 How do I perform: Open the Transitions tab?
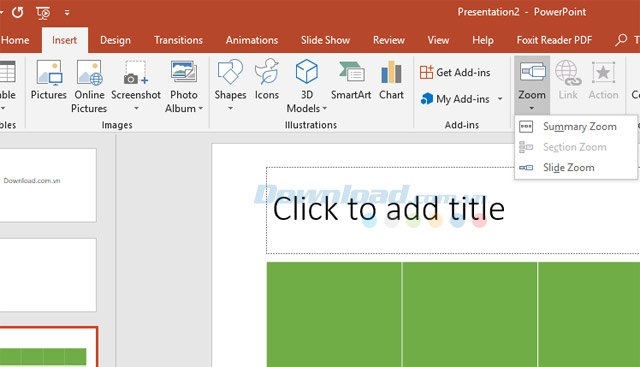click(x=178, y=40)
